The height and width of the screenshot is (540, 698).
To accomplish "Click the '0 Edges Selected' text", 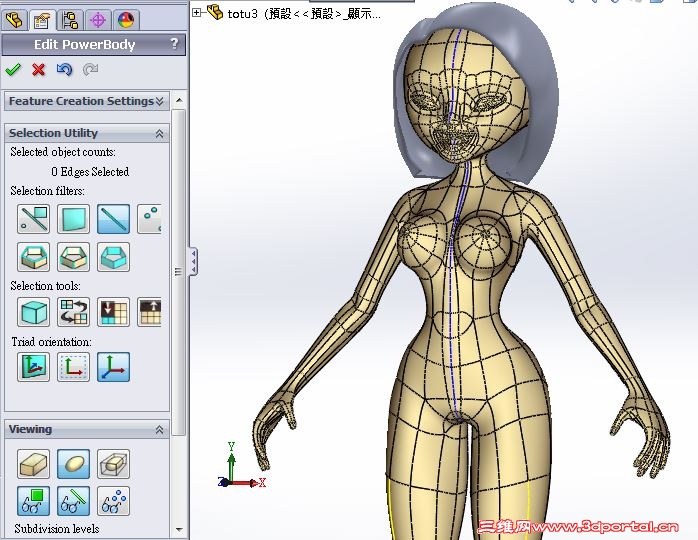I will tap(90, 172).
